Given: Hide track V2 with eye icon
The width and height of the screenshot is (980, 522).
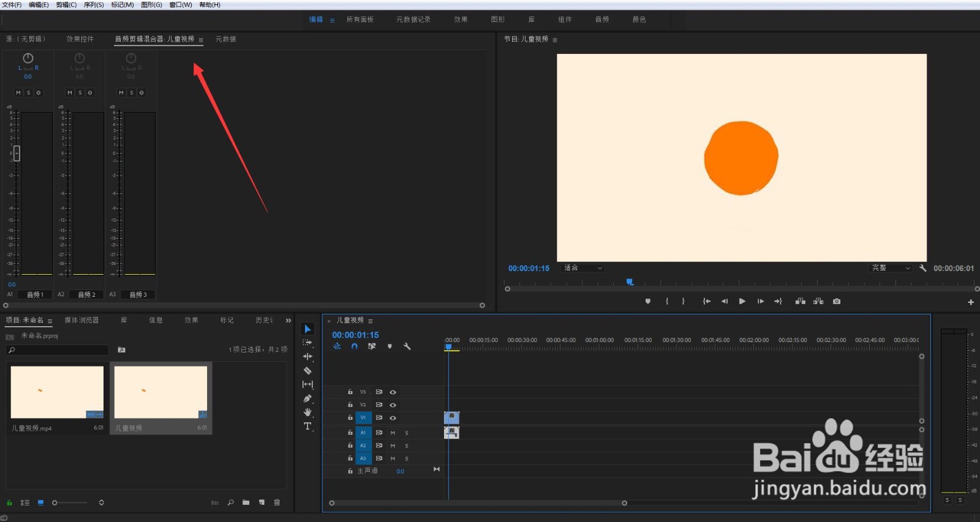Looking at the screenshot, I should (x=393, y=405).
